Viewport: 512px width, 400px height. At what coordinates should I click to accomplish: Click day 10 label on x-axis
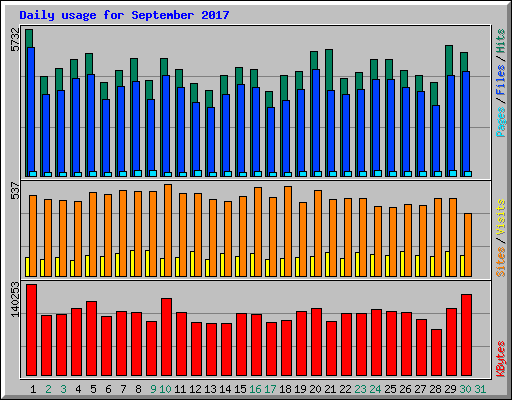pos(165,389)
